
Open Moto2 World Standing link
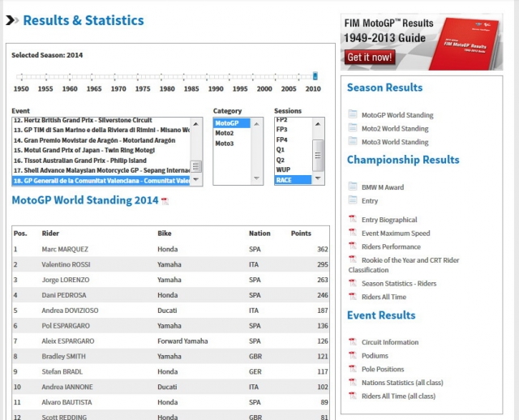tap(395, 129)
